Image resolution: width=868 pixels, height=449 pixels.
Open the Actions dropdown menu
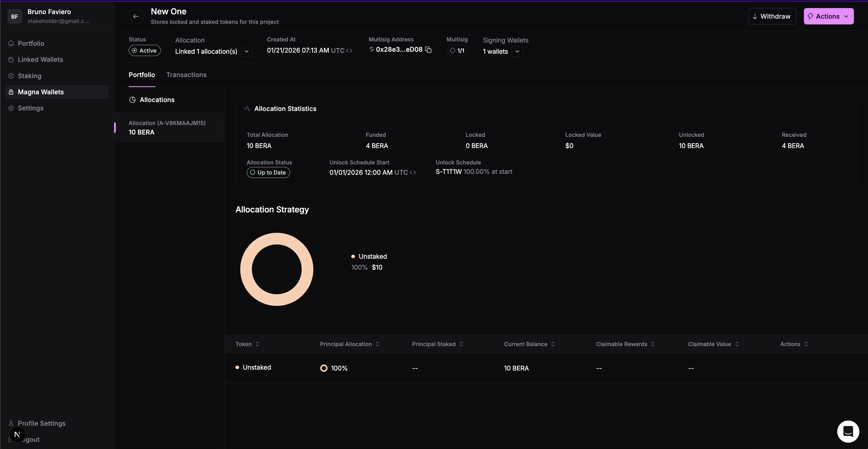[828, 16]
